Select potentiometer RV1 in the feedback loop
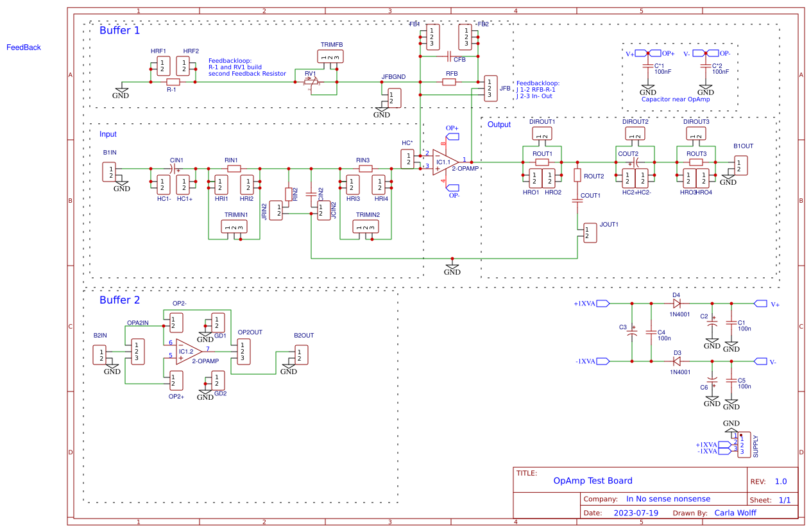 (x=310, y=82)
